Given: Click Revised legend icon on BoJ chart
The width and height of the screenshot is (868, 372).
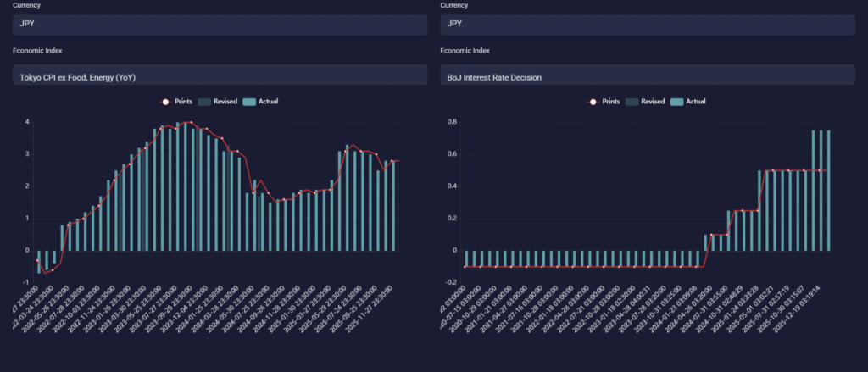Looking at the screenshot, I should 631,102.
